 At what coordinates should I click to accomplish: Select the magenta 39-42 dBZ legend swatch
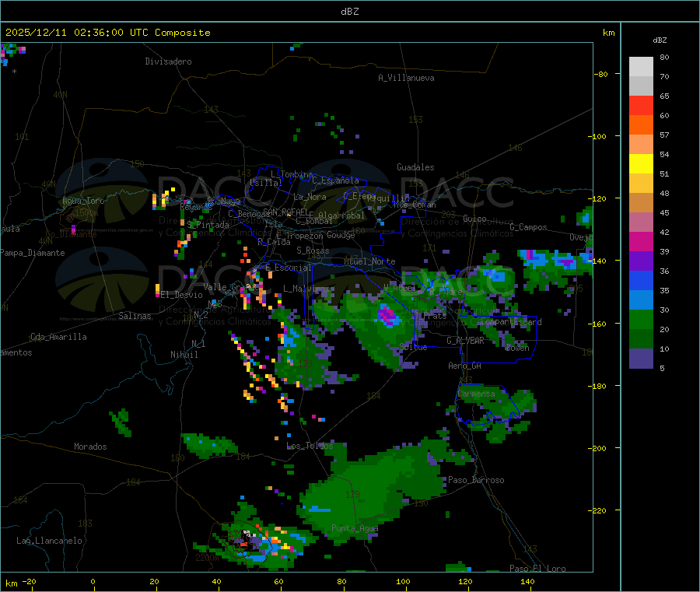coord(641,241)
